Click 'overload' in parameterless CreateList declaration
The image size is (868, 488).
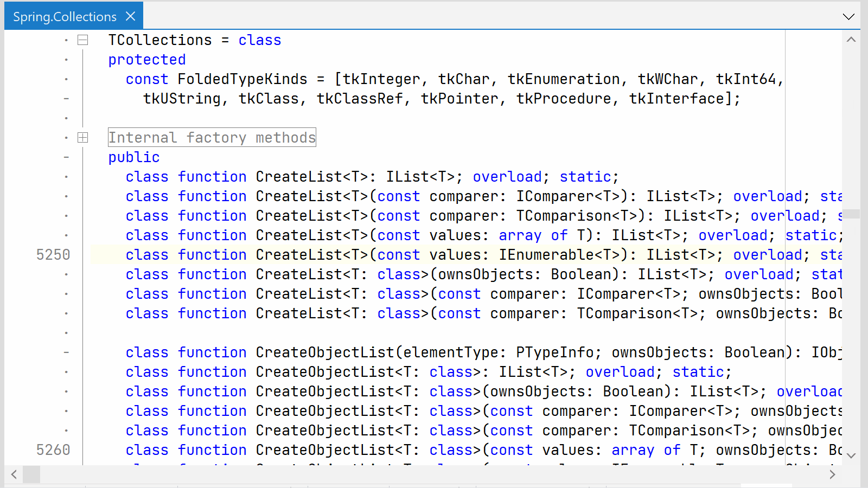pyautogui.click(x=507, y=177)
